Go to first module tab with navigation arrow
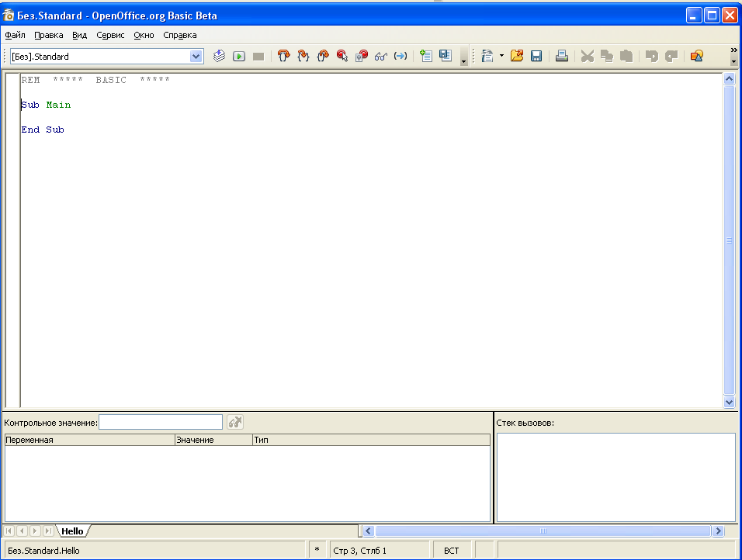The width and height of the screenshot is (742, 560). tap(9, 531)
